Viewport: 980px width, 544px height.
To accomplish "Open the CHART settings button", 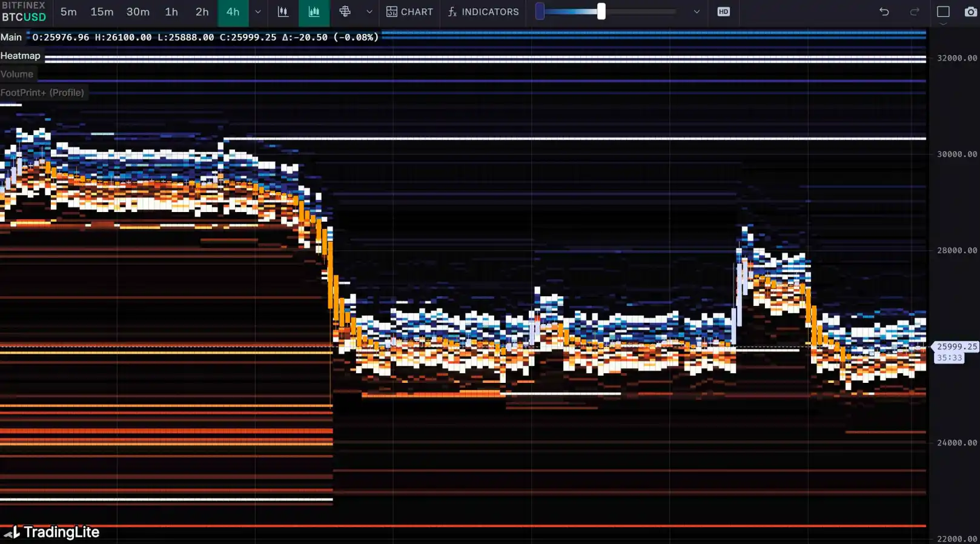I will (410, 12).
